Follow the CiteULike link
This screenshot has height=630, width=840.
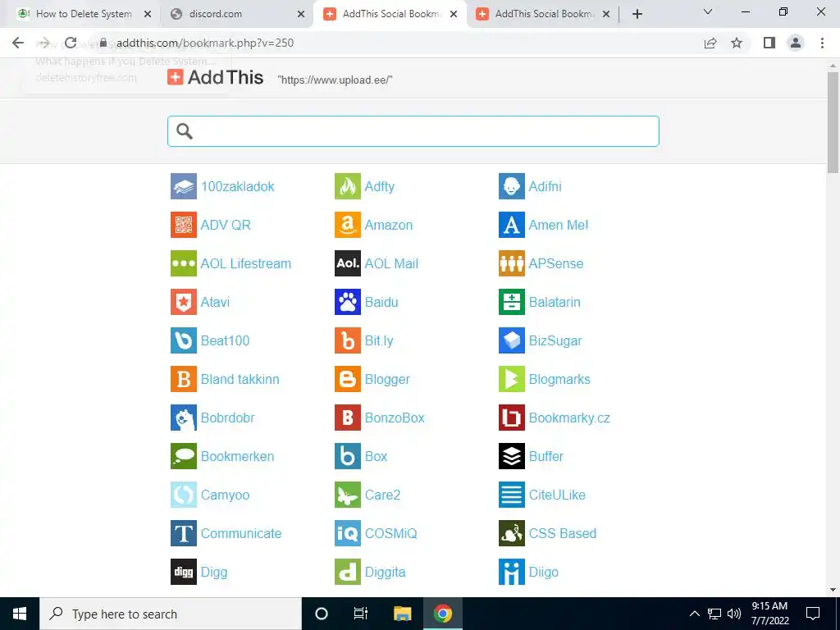pos(557,495)
